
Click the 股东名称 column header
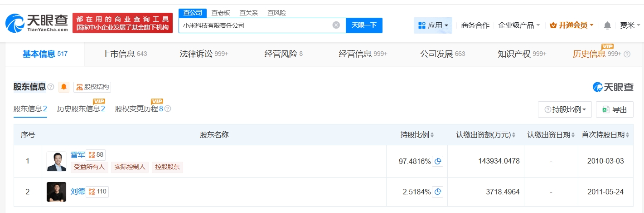pyautogui.click(x=214, y=135)
